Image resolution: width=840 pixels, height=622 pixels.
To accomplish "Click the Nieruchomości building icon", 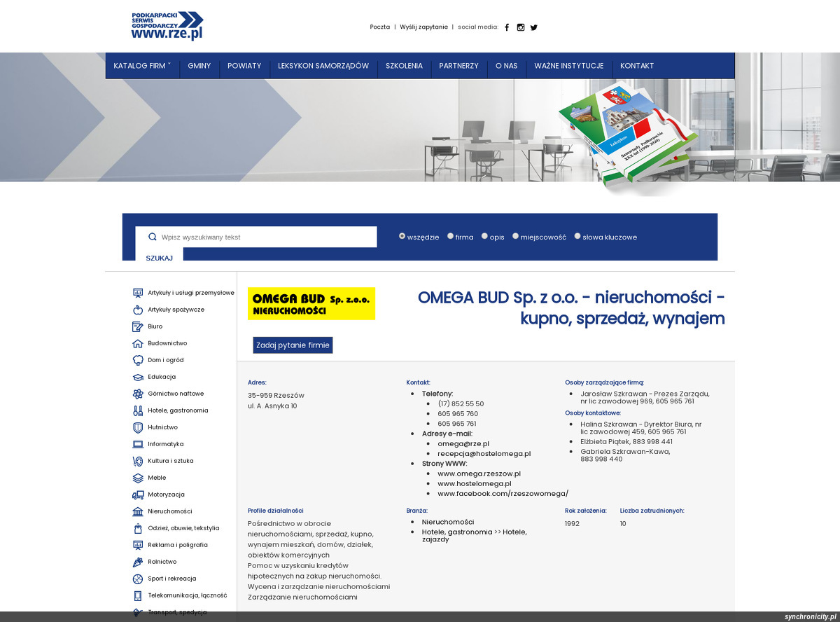I will coord(138,511).
